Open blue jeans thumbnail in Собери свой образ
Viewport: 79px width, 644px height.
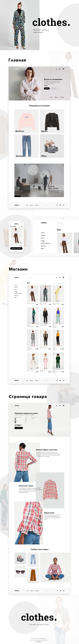[x=33, y=559]
